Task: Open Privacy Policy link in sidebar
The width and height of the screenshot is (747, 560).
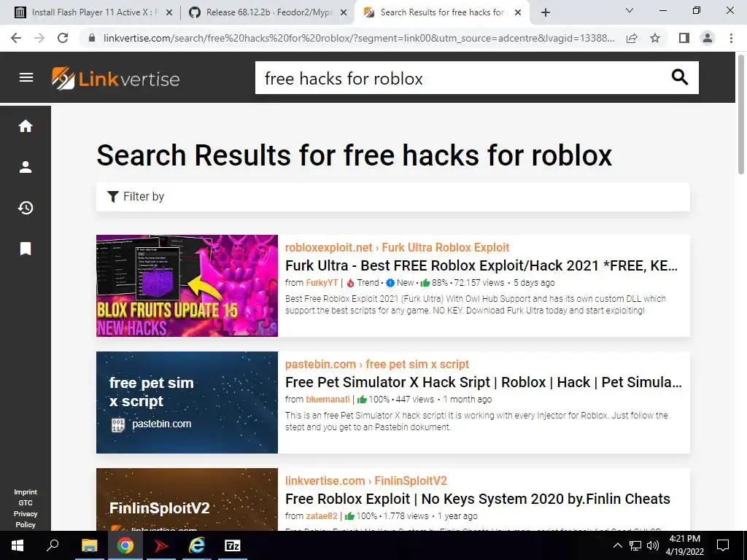Action: [x=26, y=519]
